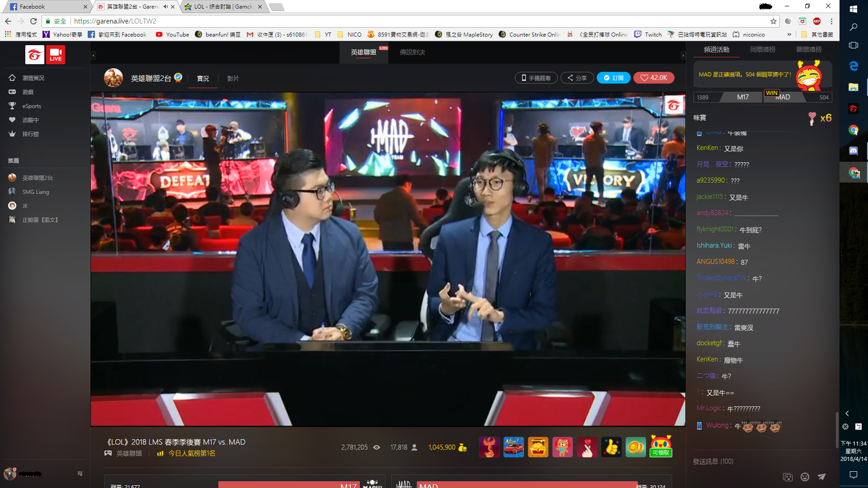The height and width of the screenshot is (488, 868).
Task: Send the treasure chest gift
Action: tap(538, 447)
